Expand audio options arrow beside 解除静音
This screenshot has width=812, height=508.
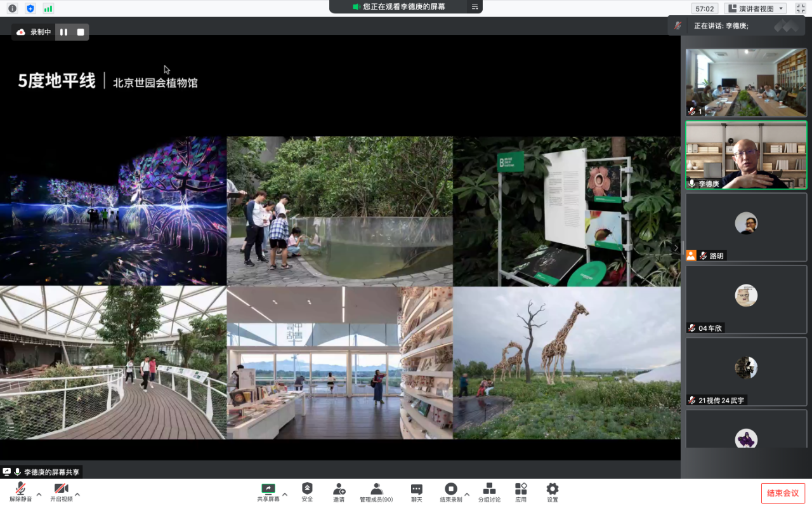[39, 494]
